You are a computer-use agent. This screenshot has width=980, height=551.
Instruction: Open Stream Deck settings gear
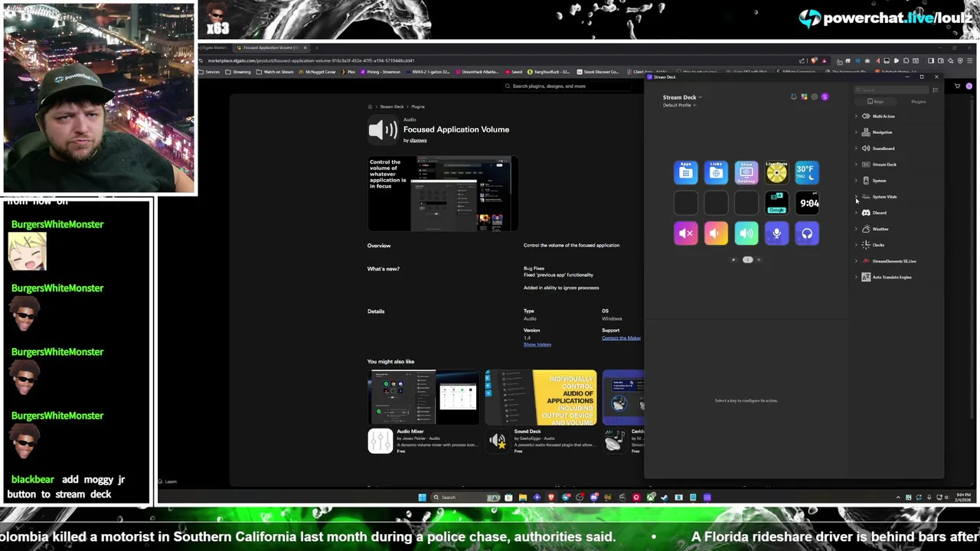pyautogui.click(x=814, y=97)
